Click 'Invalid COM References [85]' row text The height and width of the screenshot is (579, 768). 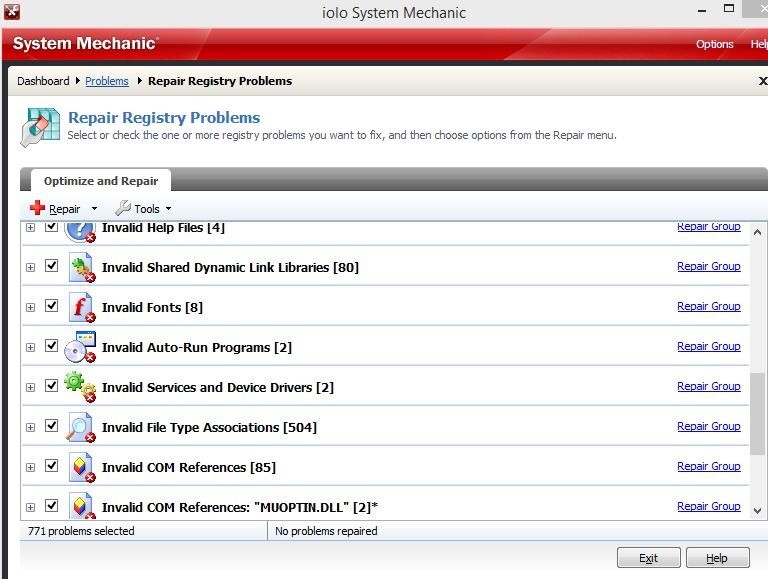(x=189, y=468)
